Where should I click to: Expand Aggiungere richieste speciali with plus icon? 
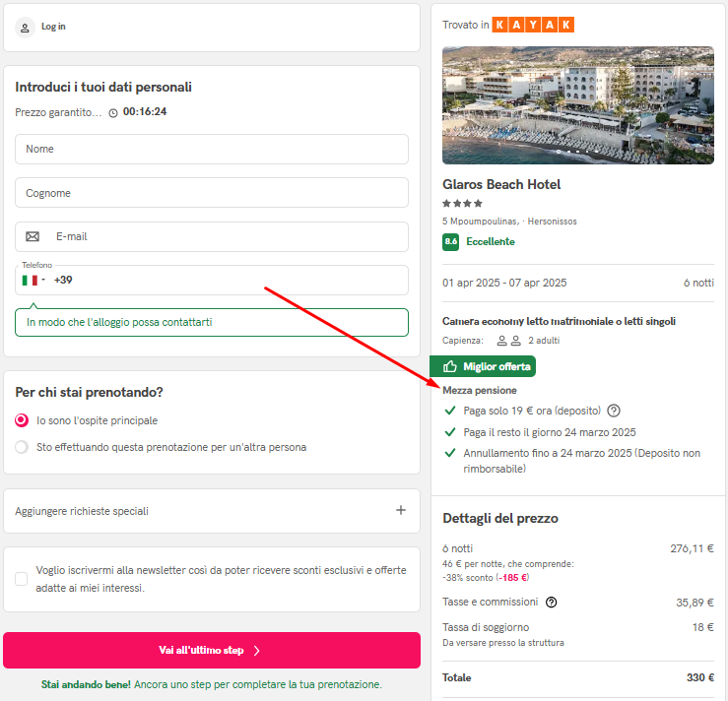pos(401,510)
